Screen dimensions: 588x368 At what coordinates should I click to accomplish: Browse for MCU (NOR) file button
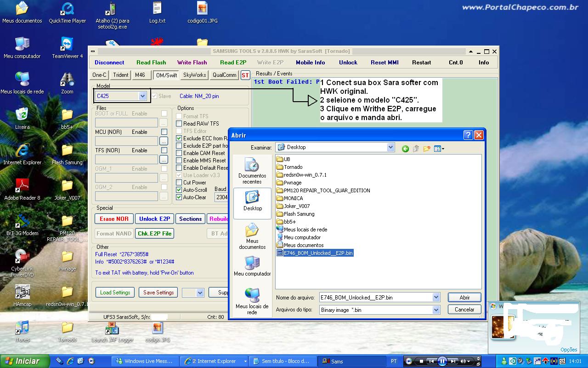coord(164,141)
